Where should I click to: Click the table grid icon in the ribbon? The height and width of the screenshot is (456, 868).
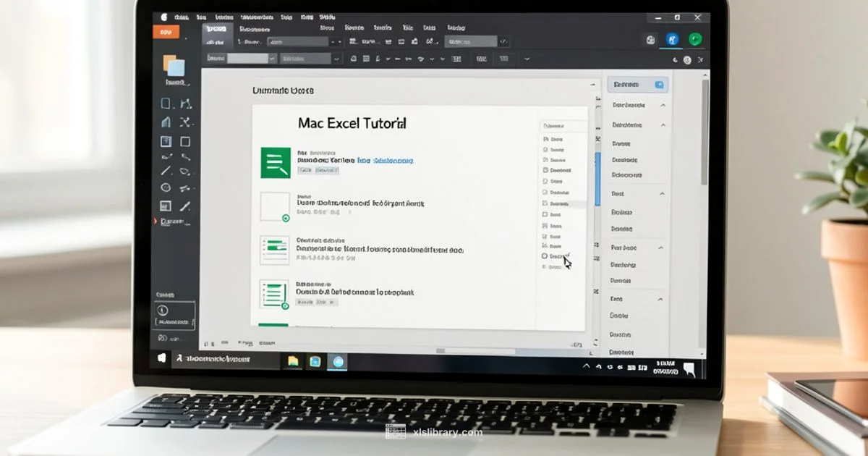click(x=456, y=59)
